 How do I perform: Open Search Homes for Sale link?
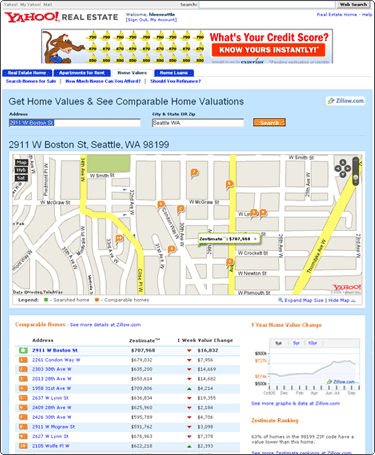click(31, 81)
